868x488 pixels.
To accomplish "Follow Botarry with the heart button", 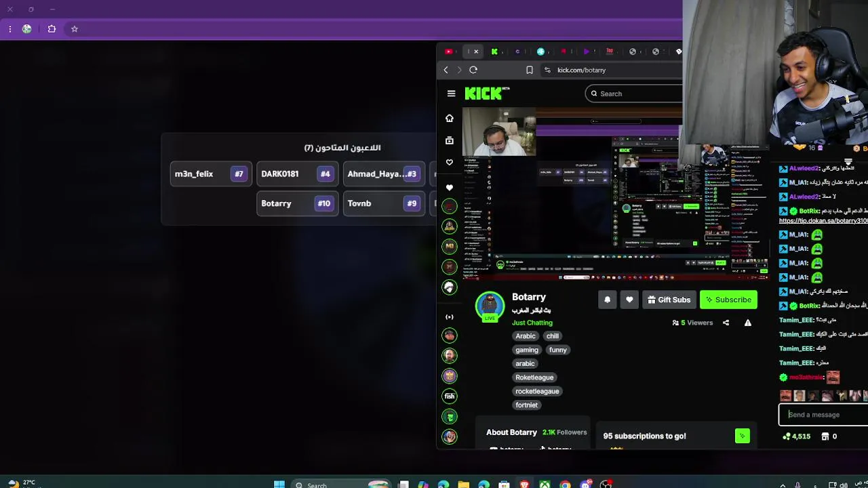I will click(629, 300).
